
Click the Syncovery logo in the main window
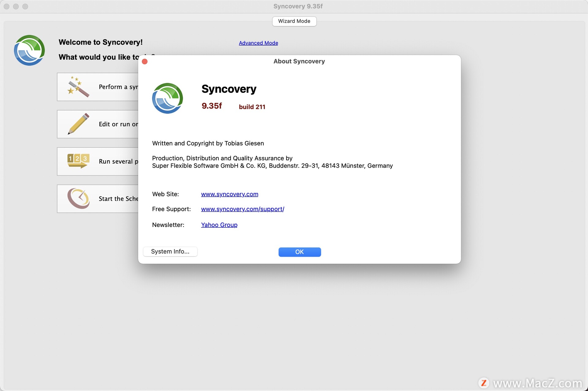tap(29, 50)
